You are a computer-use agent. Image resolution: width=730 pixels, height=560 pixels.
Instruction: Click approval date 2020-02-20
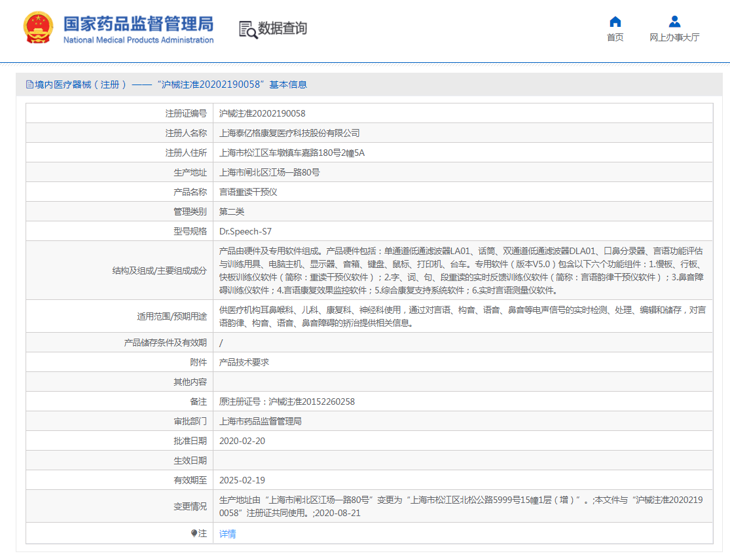coord(242,441)
